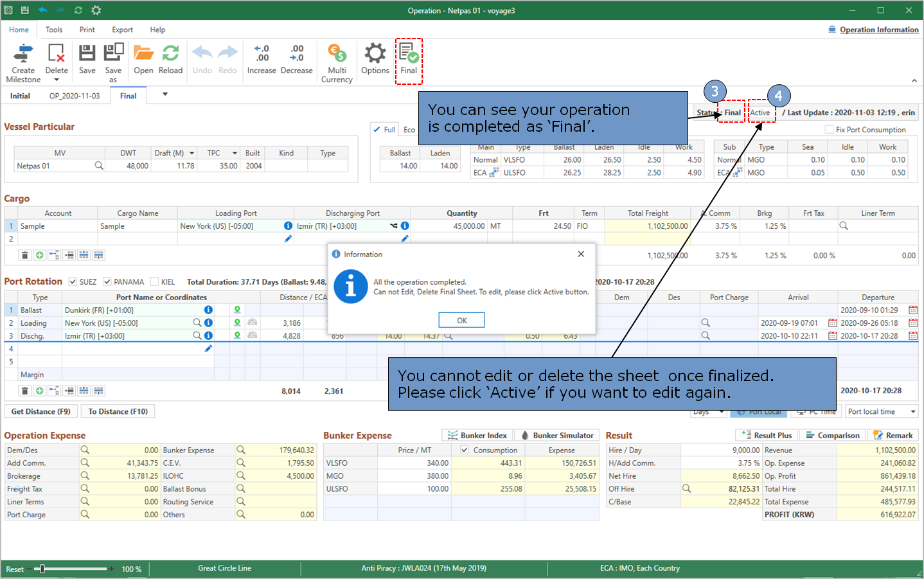Viewport: 924px width, 579px height.
Task: Expand the Delete button dropdown arrow
Action: [57, 80]
